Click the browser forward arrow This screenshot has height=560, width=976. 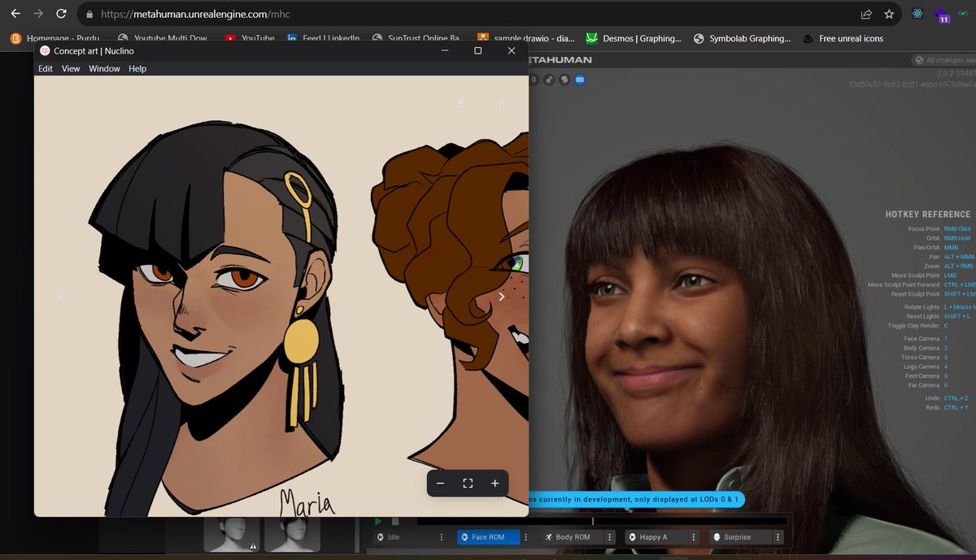tap(38, 15)
